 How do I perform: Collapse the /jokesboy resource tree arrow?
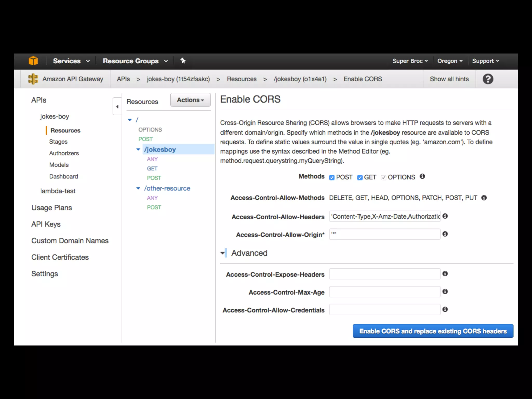point(138,149)
